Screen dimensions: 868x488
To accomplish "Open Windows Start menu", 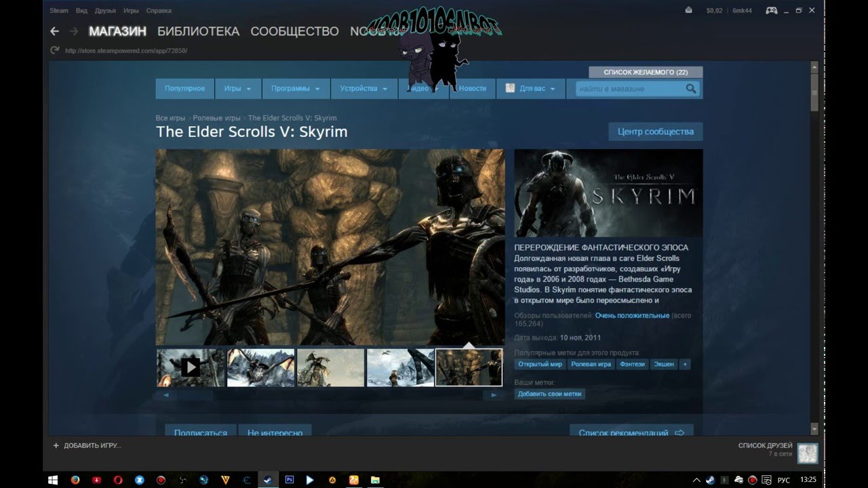I will pyautogui.click(x=53, y=480).
